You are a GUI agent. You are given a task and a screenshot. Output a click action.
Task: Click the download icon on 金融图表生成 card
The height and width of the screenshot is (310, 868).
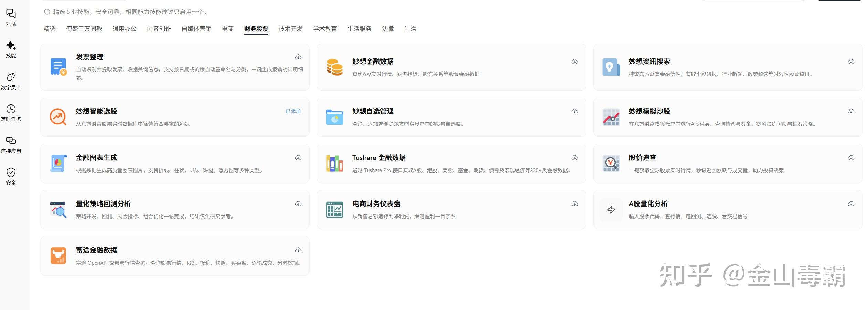coord(298,158)
